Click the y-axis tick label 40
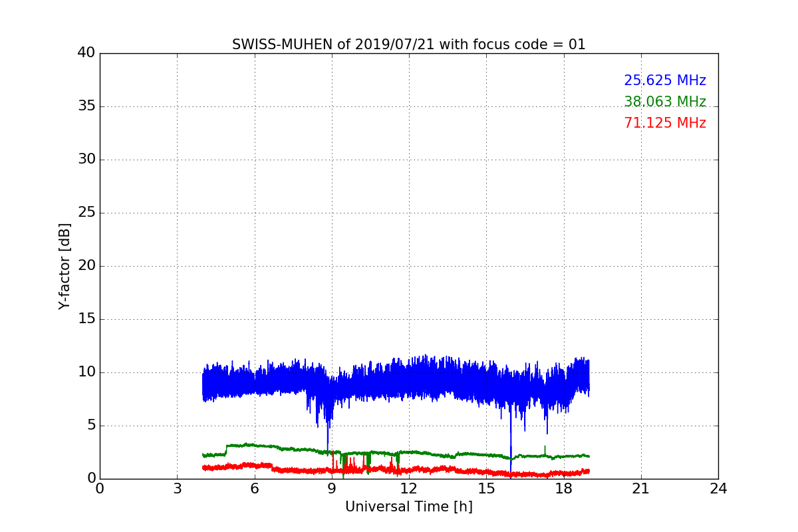 tap(86, 53)
